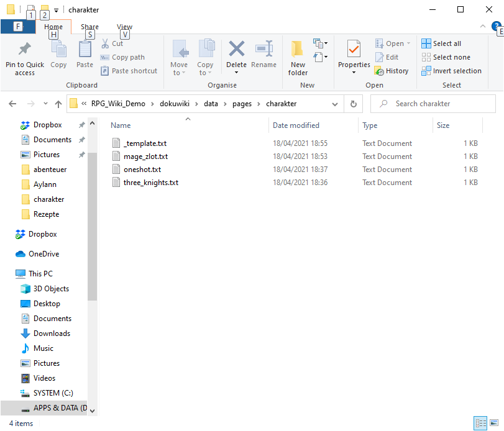Open pinned Dropbox in Quick access
Viewport: 504px width, 431px height.
(48, 125)
